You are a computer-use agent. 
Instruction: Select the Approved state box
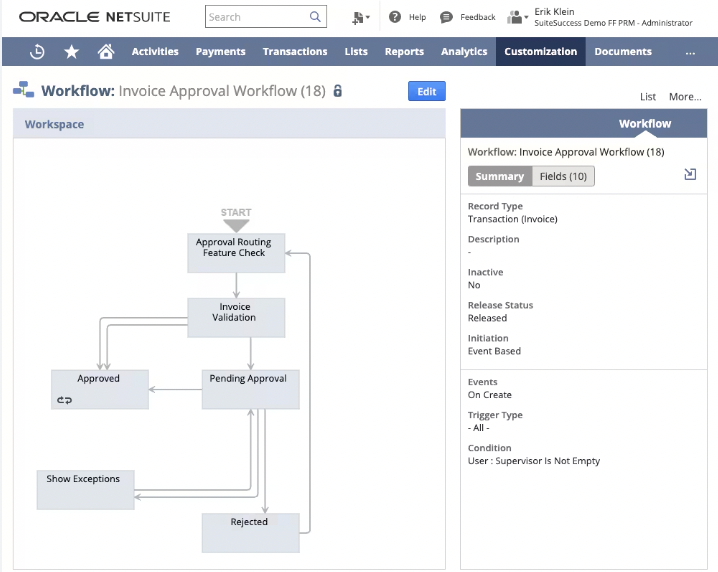[x=100, y=389]
